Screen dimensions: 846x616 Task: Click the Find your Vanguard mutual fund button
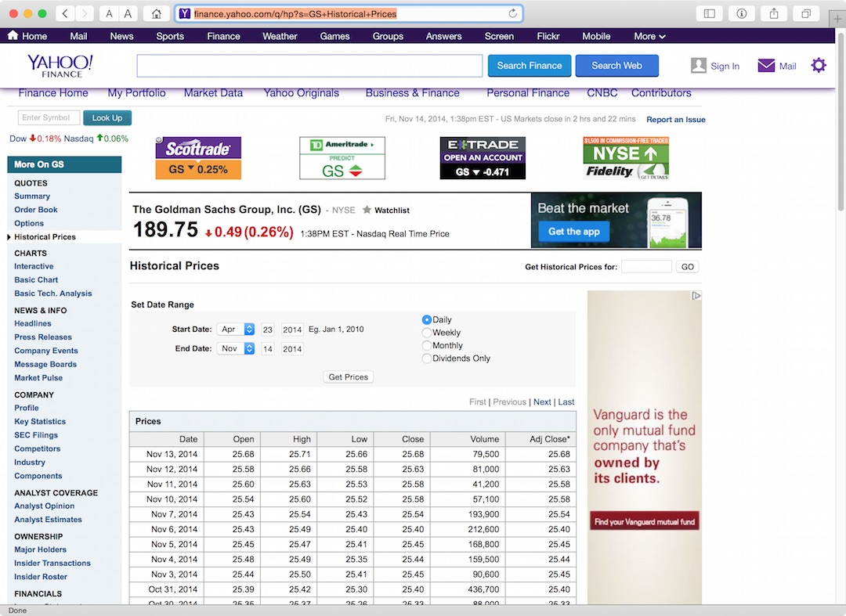pyautogui.click(x=644, y=521)
